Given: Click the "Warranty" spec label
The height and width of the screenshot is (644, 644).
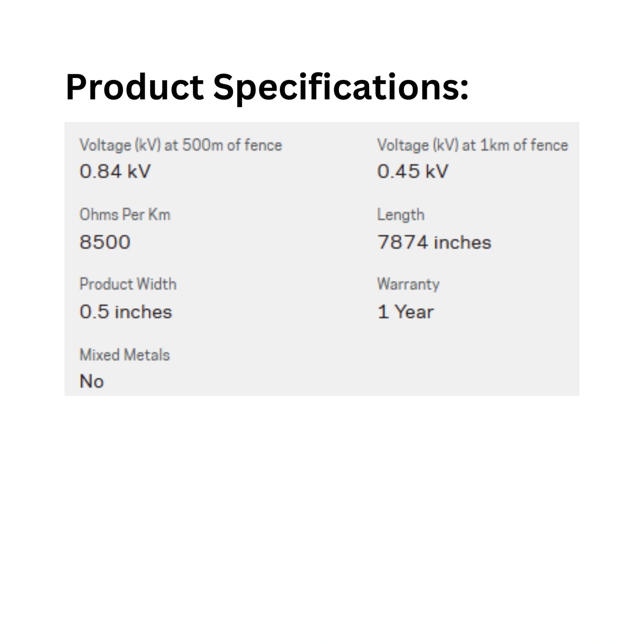Looking at the screenshot, I should (x=408, y=284).
